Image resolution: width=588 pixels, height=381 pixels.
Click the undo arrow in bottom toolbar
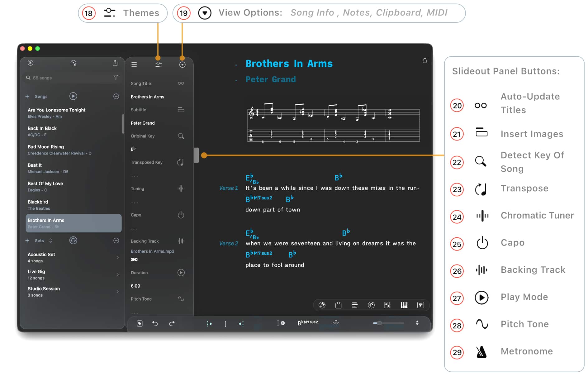point(155,323)
